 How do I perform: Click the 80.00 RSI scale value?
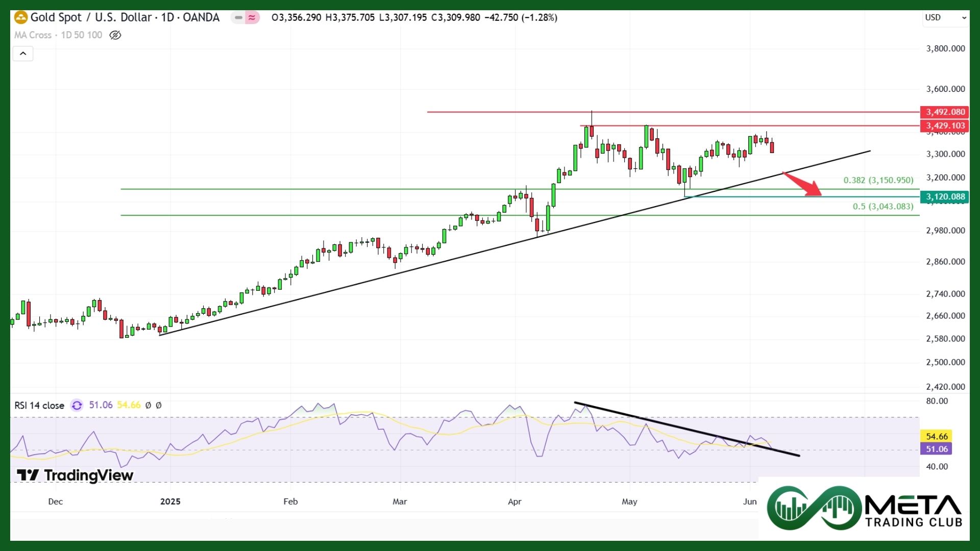[937, 401]
